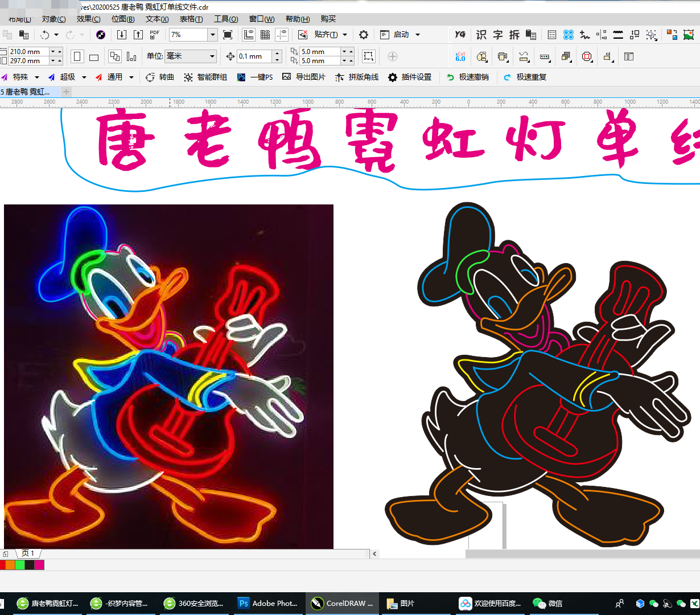Click the eCut 6.0 icon
The image size is (700, 615).
(460, 56)
